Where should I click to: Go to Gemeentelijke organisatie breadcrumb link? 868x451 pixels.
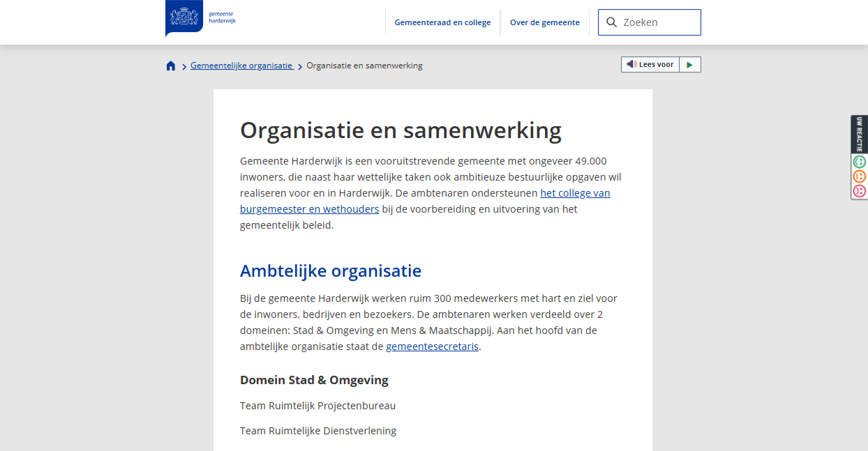241,66
